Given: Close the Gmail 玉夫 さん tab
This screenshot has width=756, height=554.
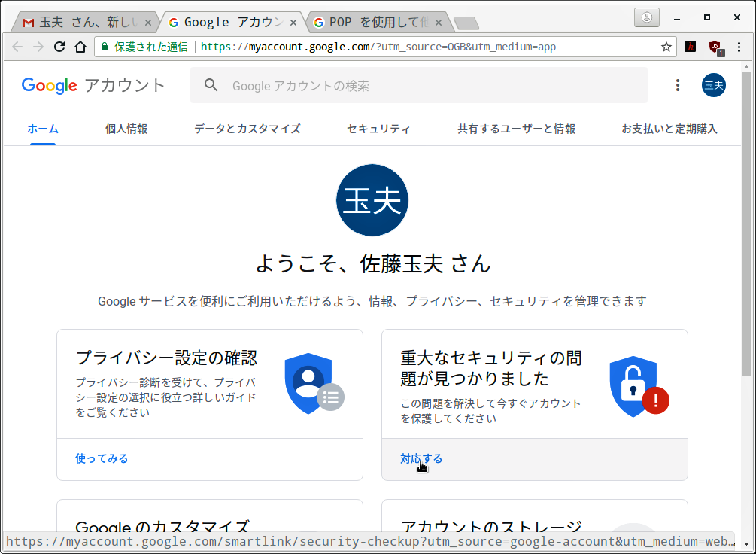Looking at the screenshot, I should pyautogui.click(x=148, y=22).
